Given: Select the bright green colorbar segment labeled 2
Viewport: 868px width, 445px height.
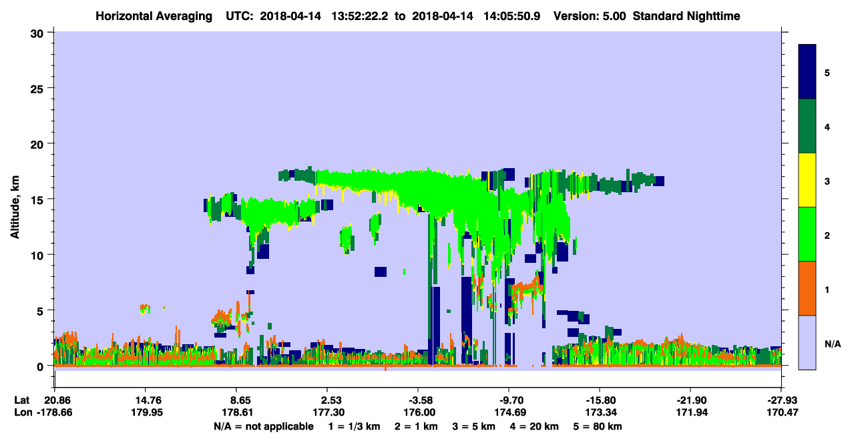Looking at the screenshot, I should [x=807, y=234].
